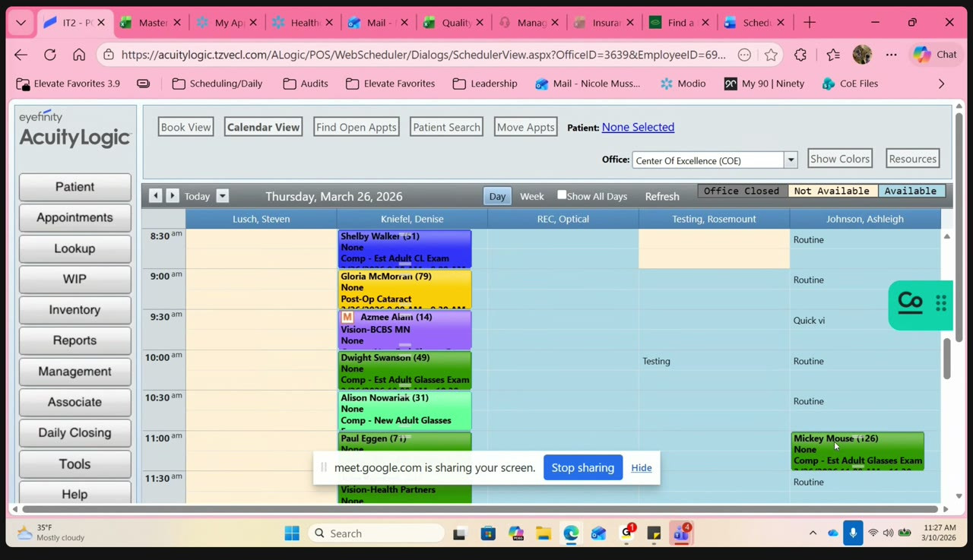Viewport: 973px width, 560px height.
Task: Click the Book View button
Action: coord(185,127)
